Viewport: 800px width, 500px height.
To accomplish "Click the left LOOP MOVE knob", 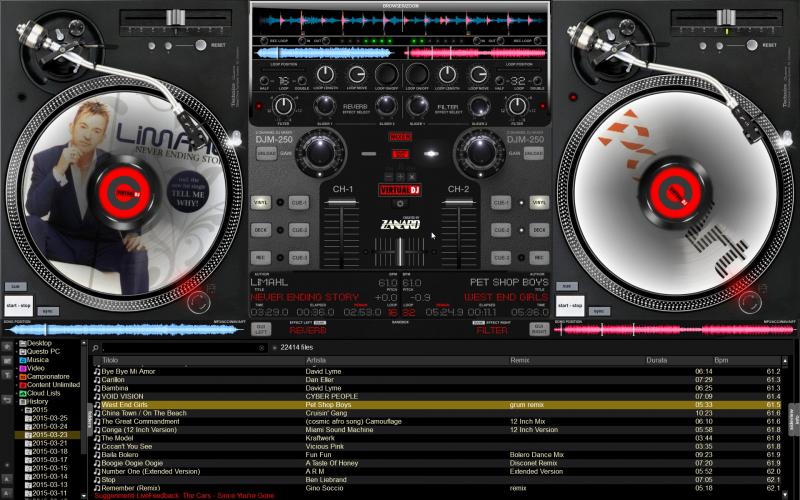I will pos(356,75).
